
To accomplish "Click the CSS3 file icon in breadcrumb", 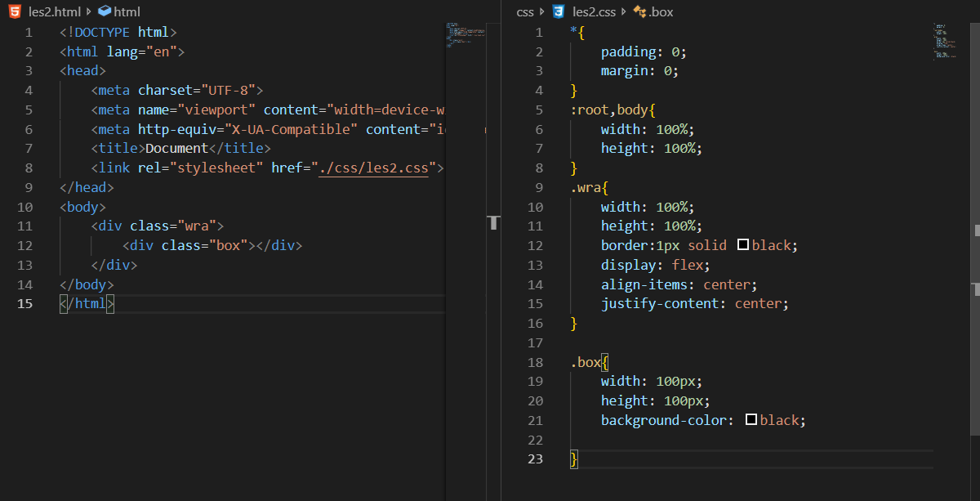I will [558, 11].
